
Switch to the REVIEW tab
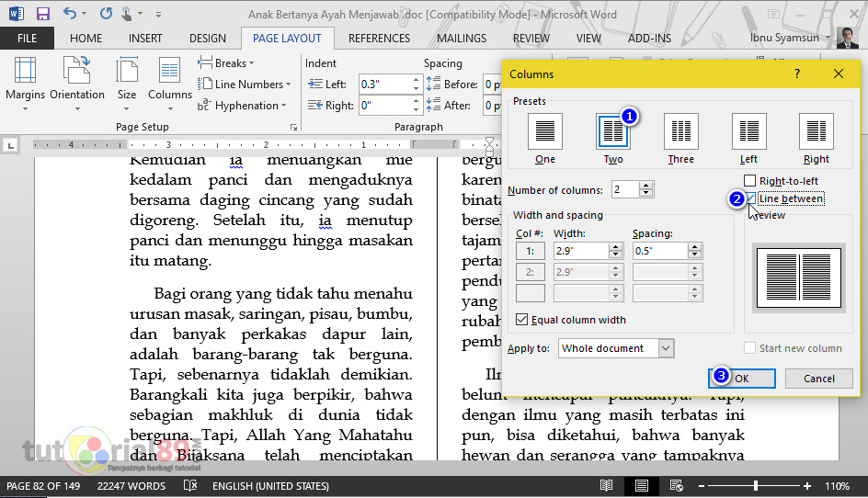point(531,39)
